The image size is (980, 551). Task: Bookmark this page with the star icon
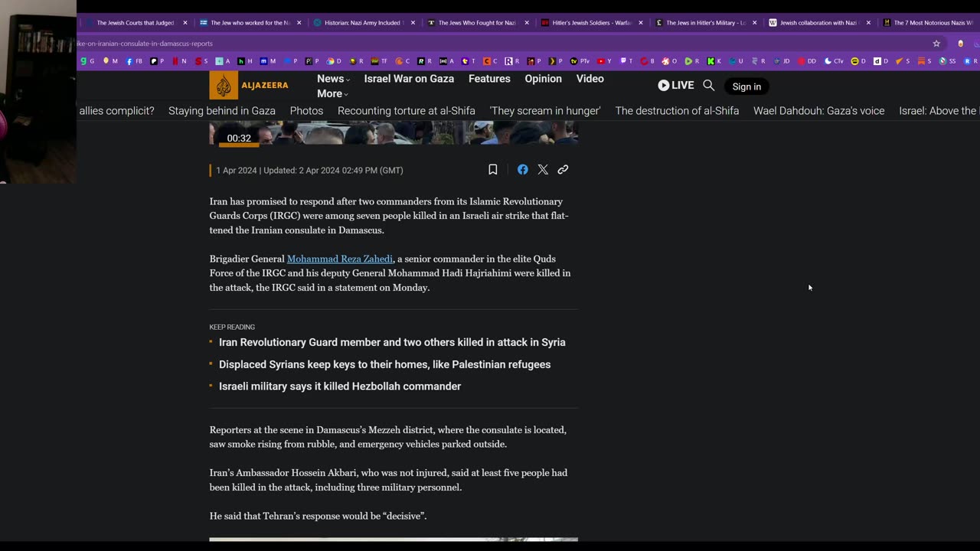click(936, 44)
